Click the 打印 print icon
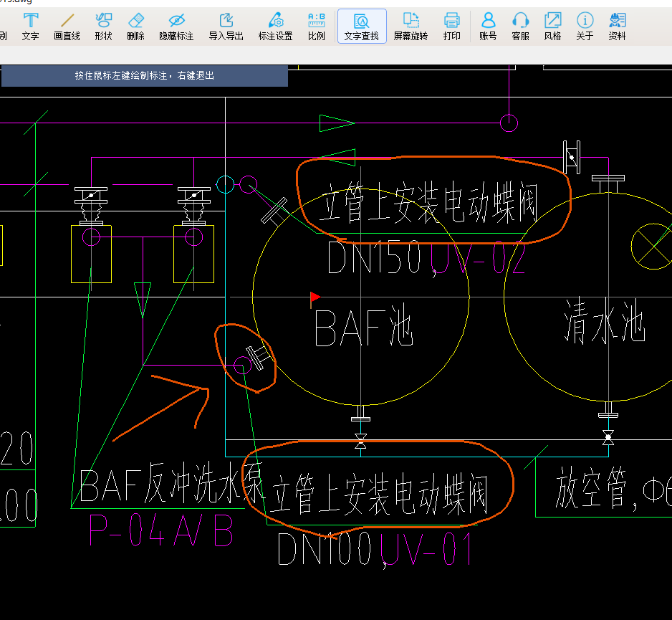Viewport: 672px width, 620px height. (x=452, y=27)
